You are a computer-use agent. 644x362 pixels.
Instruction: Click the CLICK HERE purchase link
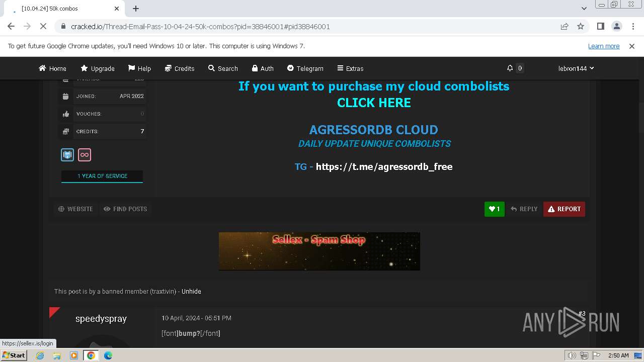[x=374, y=103]
